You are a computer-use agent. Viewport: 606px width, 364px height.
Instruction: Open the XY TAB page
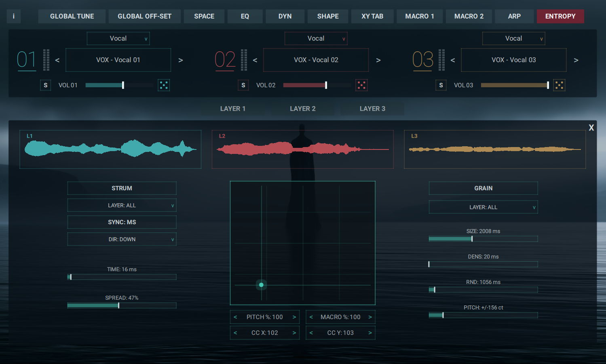[372, 16]
